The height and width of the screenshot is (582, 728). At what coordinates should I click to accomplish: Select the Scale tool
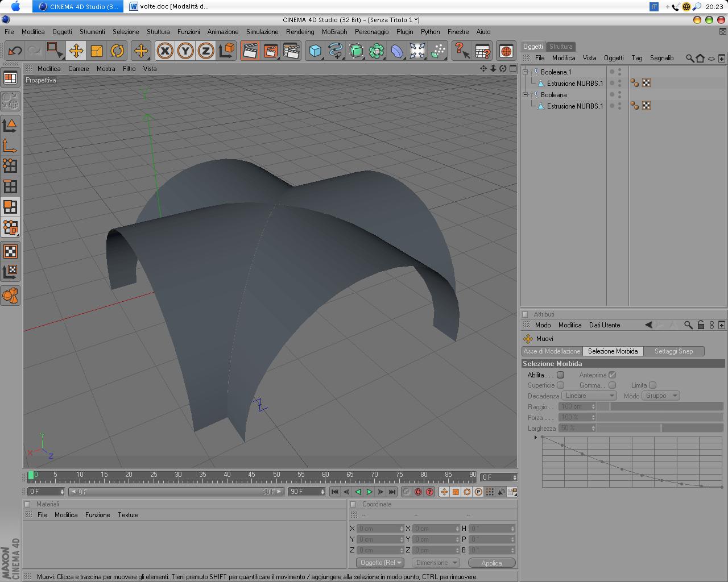(x=97, y=51)
